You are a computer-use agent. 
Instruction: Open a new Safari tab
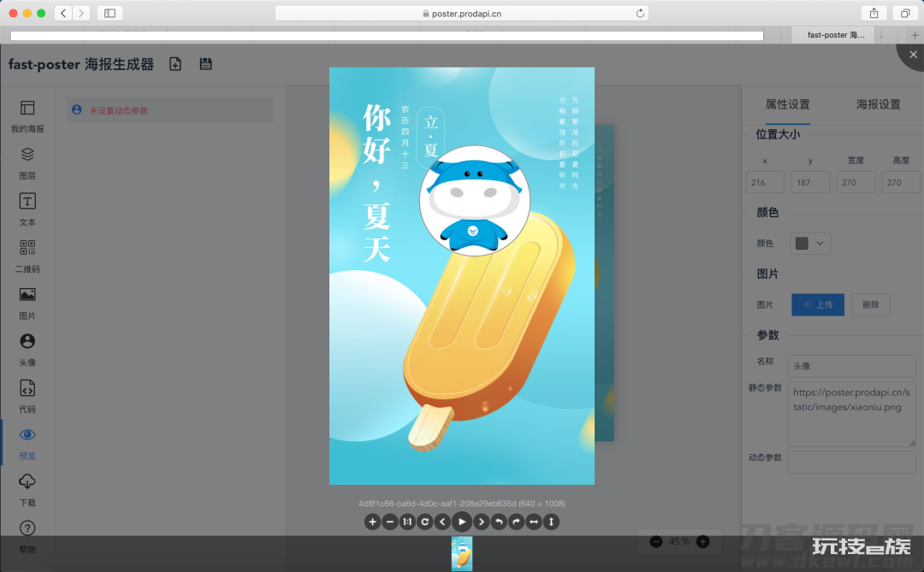[915, 35]
